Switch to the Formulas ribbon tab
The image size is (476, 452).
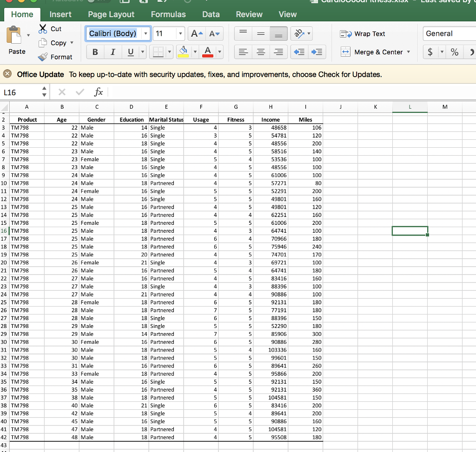click(x=168, y=14)
